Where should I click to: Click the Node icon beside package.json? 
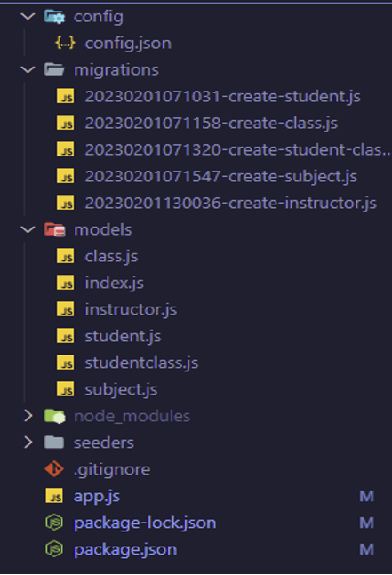point(54,549)
